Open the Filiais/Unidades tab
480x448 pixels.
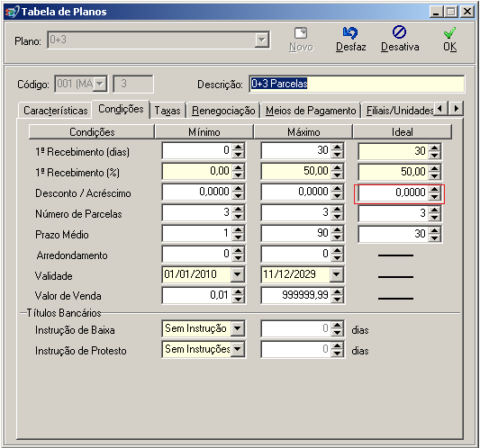(x=400, y=111)
